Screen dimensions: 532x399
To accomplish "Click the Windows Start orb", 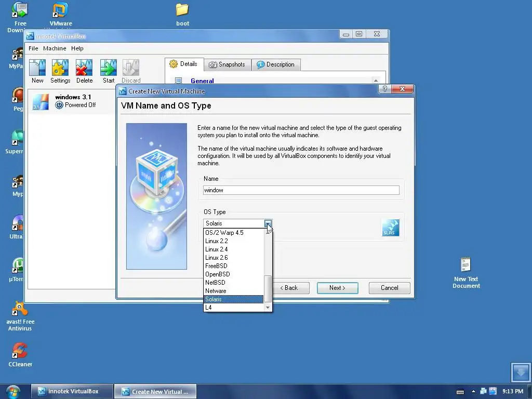I will tap(13, 392).
